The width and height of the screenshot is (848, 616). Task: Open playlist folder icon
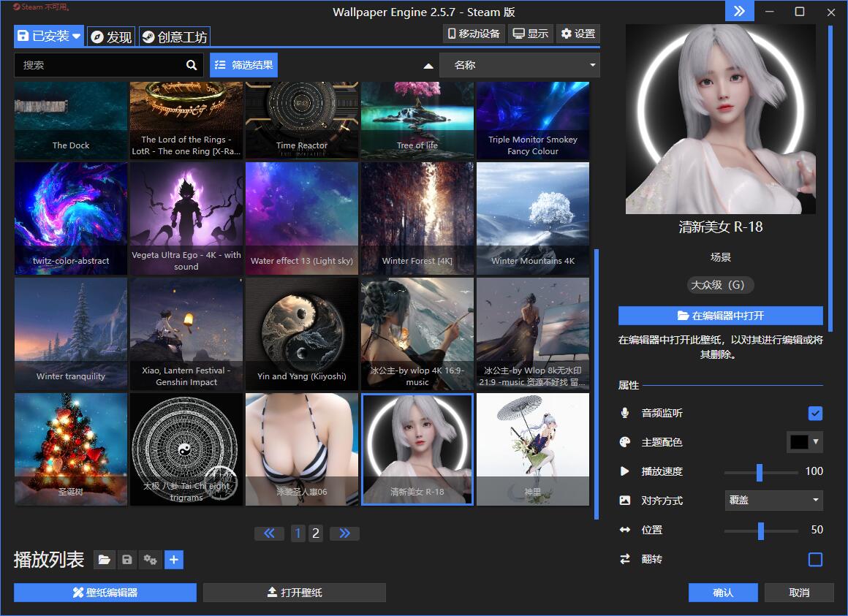tap(105, 560)
